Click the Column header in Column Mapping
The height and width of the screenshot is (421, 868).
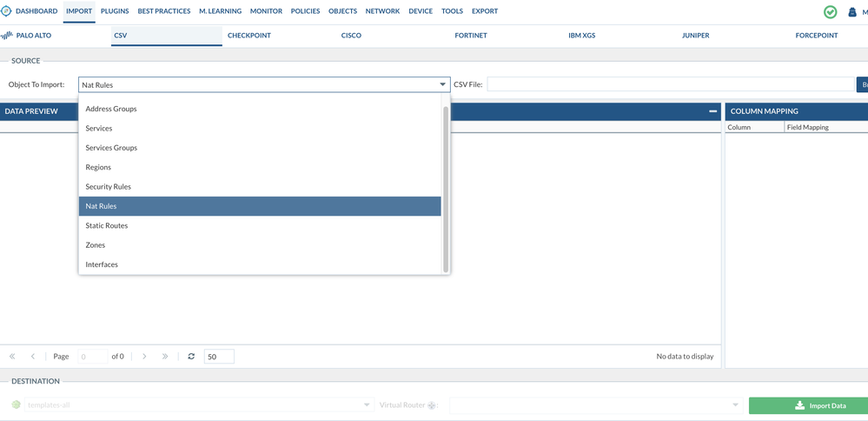tap(754, 127)
